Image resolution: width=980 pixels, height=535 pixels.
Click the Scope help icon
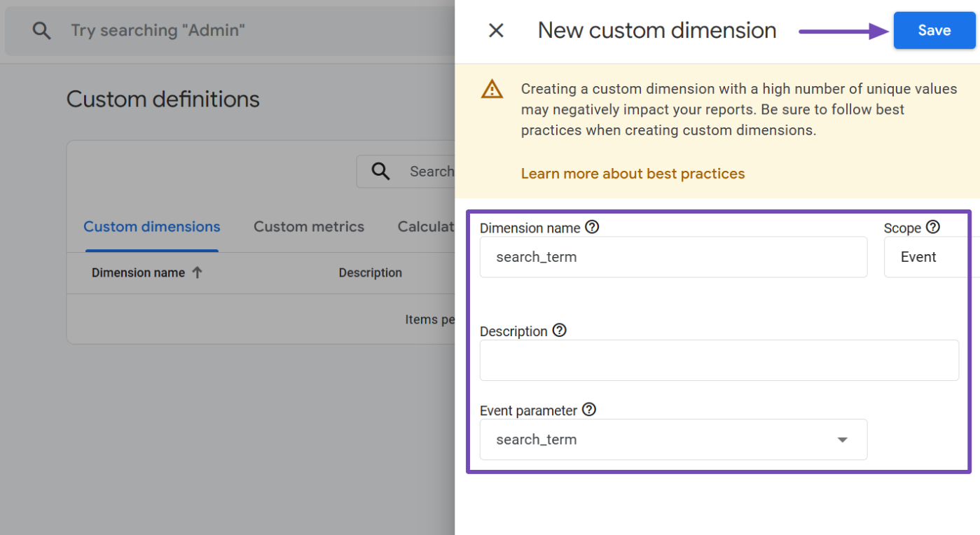[932, 227]
